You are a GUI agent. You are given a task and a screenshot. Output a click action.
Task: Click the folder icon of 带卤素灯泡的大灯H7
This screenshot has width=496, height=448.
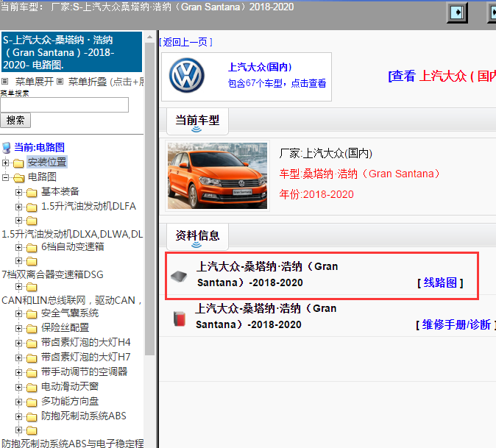click(32, 358)
